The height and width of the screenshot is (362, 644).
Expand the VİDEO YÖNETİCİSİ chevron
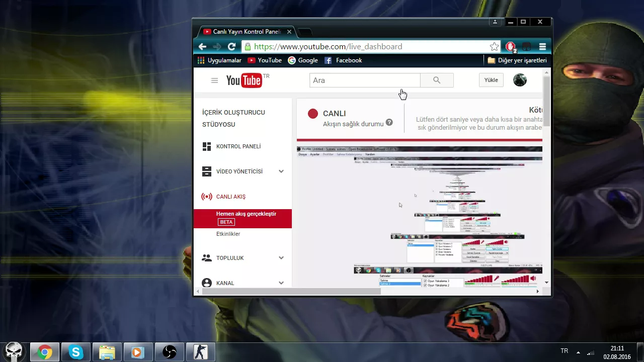281,171
